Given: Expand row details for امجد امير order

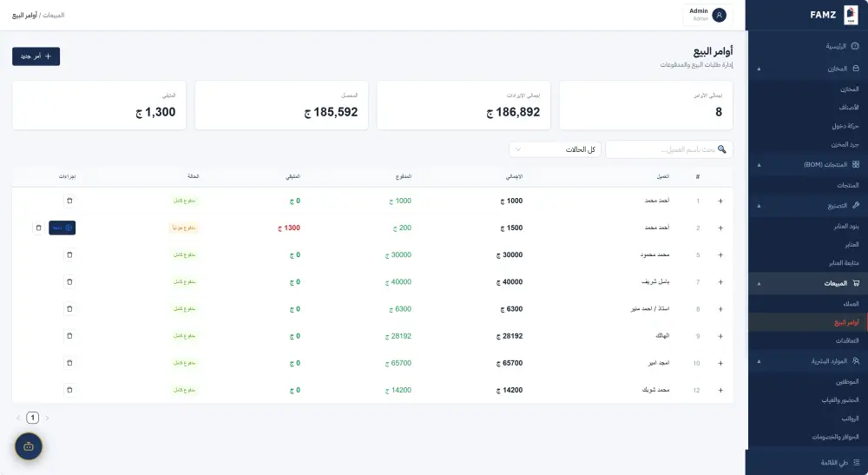Looking at the screenshot, I should pyautogui.click(x=720, y=363).
